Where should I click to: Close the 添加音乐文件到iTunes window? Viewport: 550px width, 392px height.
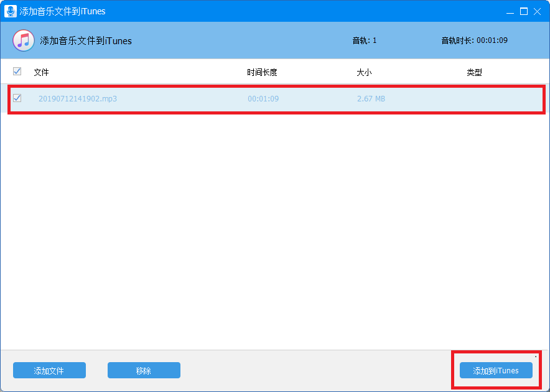[537, 12]
